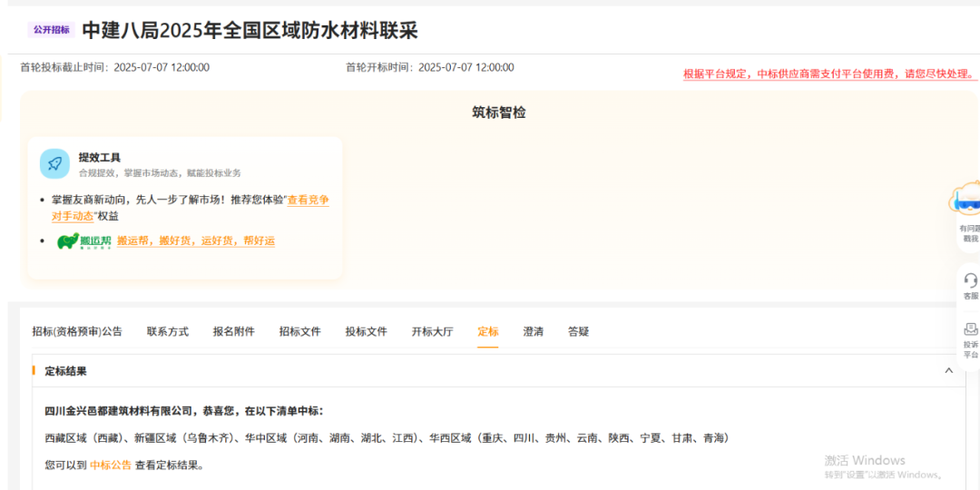The image size is (980, 490).
Task: Click the red platform fee notice
Action: coord(829,74)
